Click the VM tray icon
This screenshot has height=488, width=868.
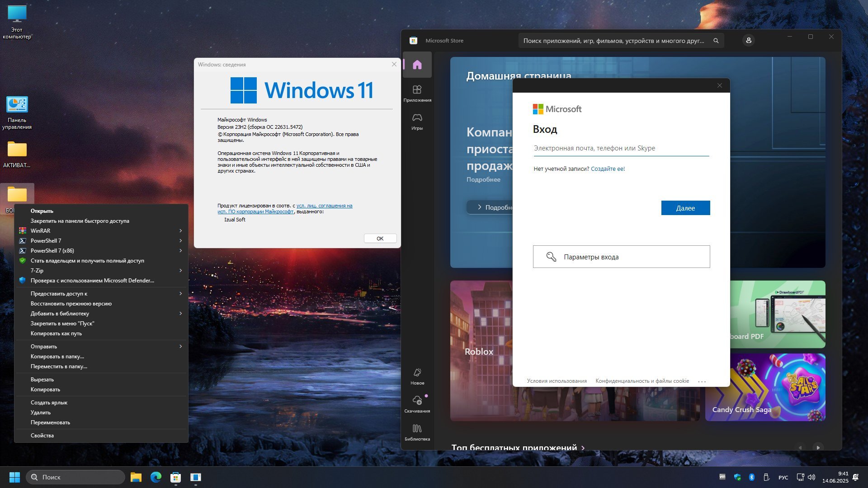pyautogui.click(x=722, y=477)
